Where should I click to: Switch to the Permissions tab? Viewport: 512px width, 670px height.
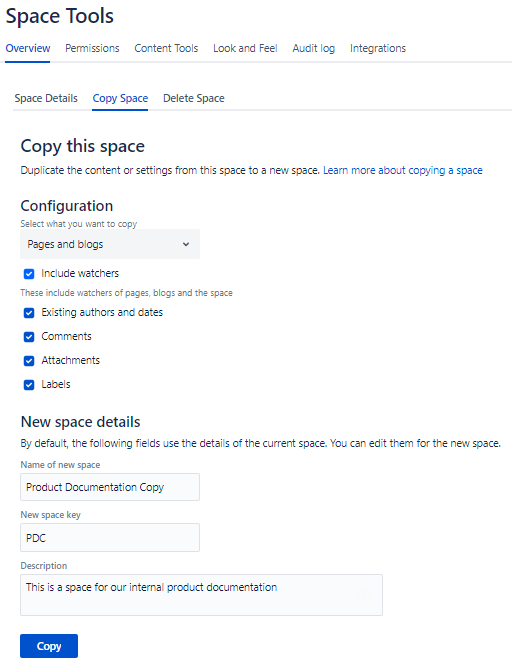[92, 48]
